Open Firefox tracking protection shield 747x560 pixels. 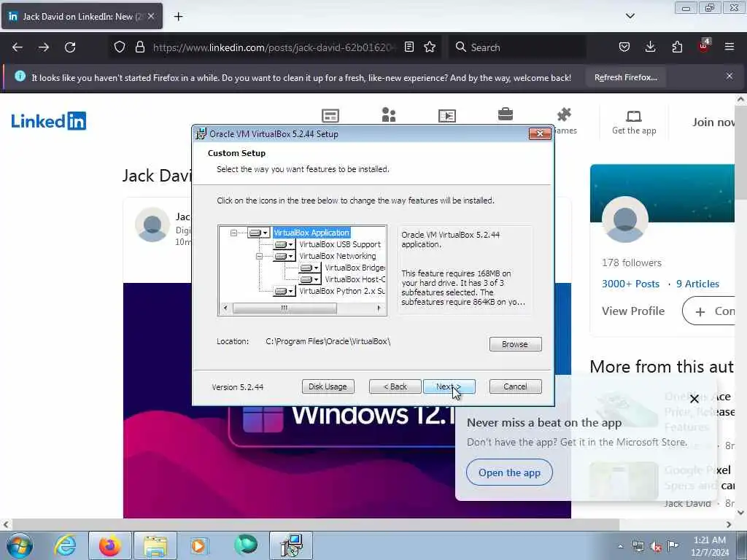120,47
